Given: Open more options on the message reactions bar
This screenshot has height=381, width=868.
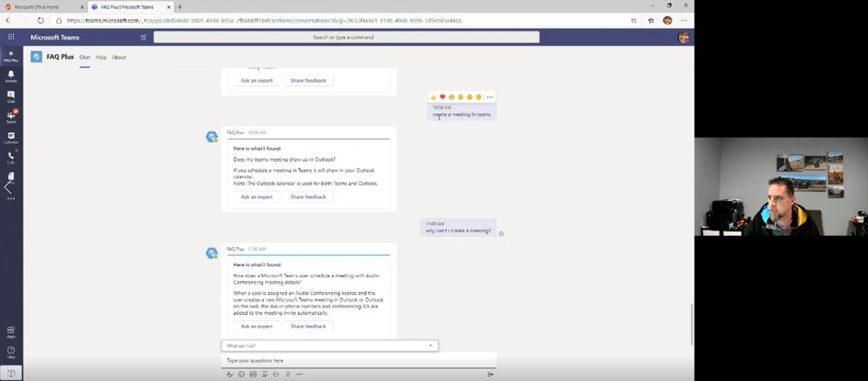Looking at the screenshot, I should pyautogui.click(x=489, y=97).
